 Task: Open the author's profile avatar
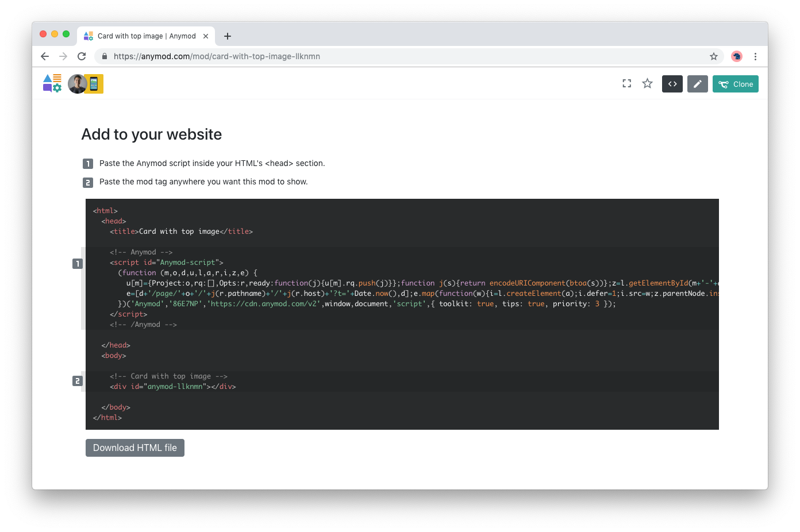[x=77, y=84]
